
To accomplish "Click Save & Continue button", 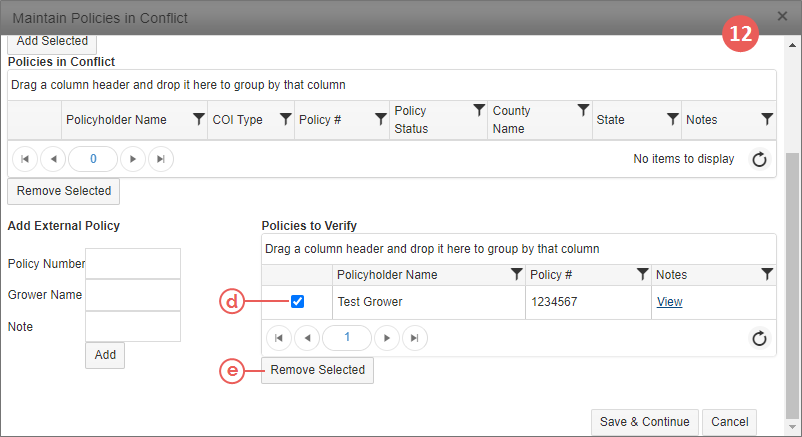I will [644, 422].
